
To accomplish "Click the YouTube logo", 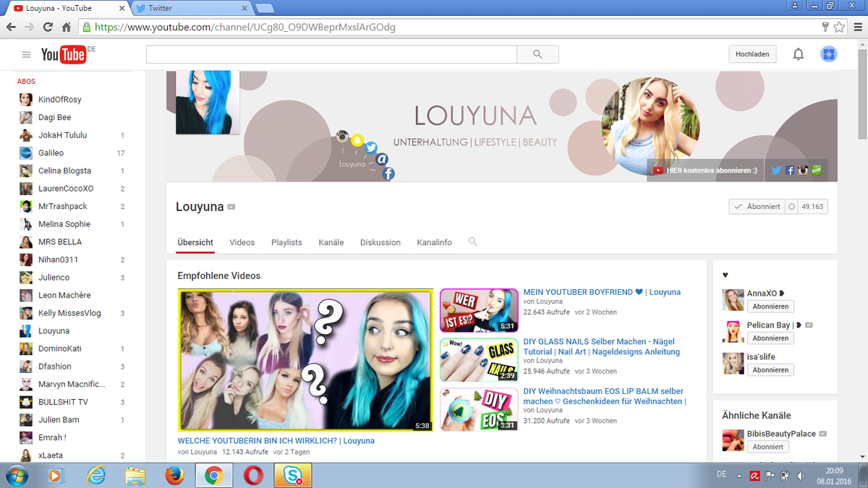I will click(64, 54).
